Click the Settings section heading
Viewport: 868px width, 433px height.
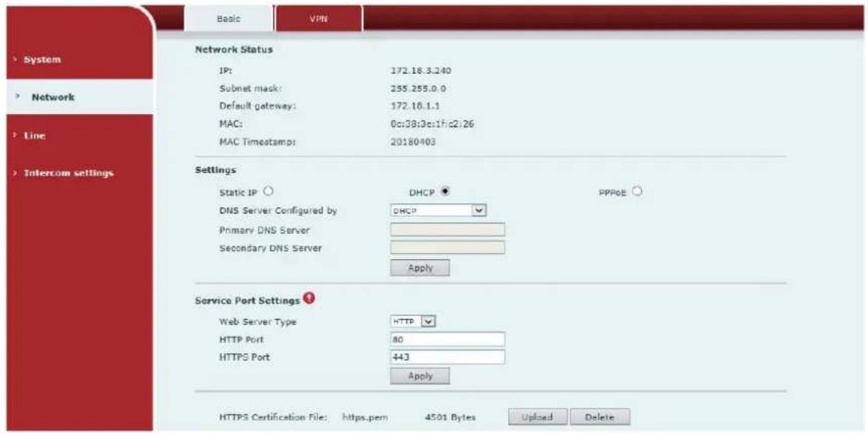coord(216,171)
